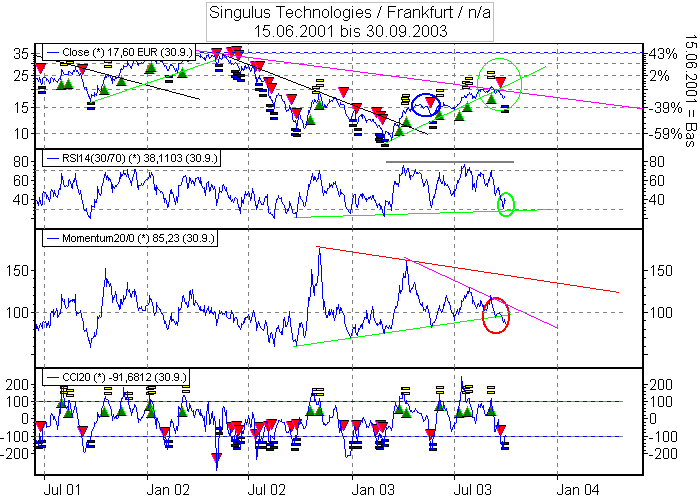Select the 'Close (*) 17,60 EUR (30.9.)' legend

[119, 52]
